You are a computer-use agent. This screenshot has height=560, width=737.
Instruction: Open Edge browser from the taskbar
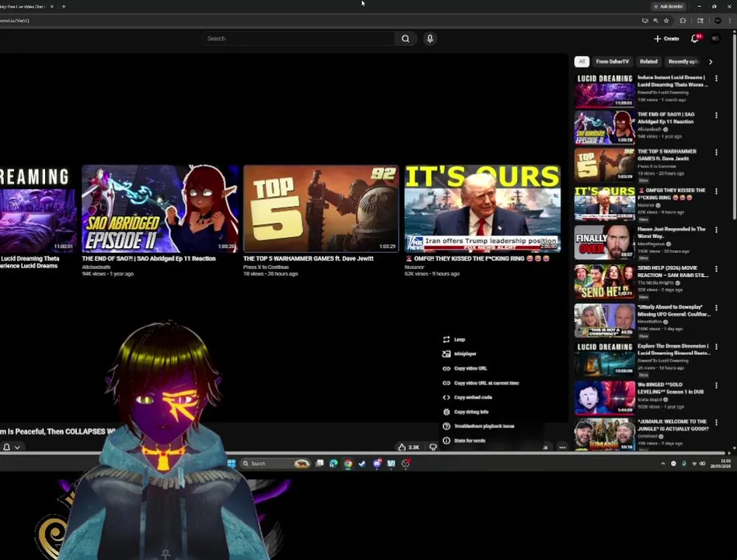(334, 464)
